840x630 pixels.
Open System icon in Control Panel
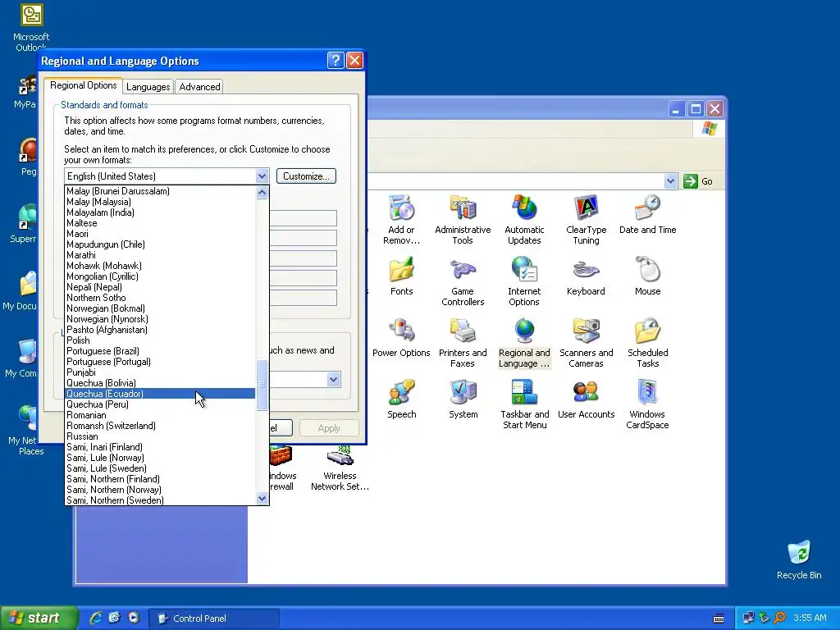pyautogui.click(x=463, y=393)
